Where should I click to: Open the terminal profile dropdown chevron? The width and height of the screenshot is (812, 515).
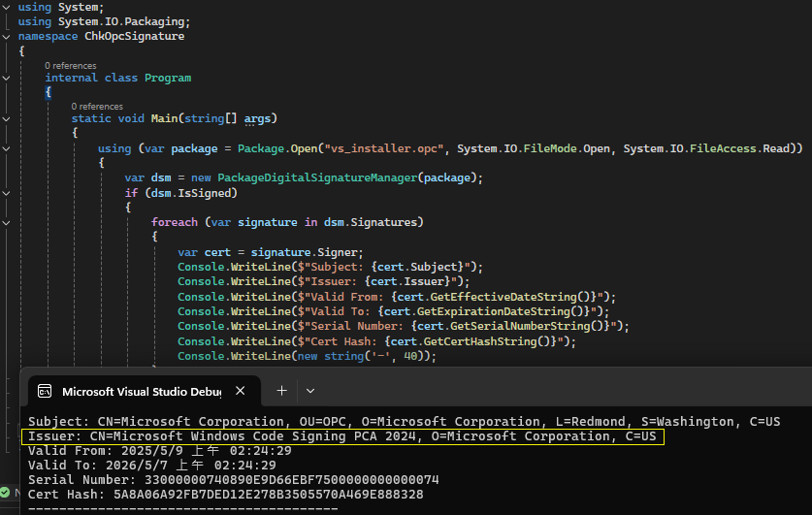coord(310,390)
